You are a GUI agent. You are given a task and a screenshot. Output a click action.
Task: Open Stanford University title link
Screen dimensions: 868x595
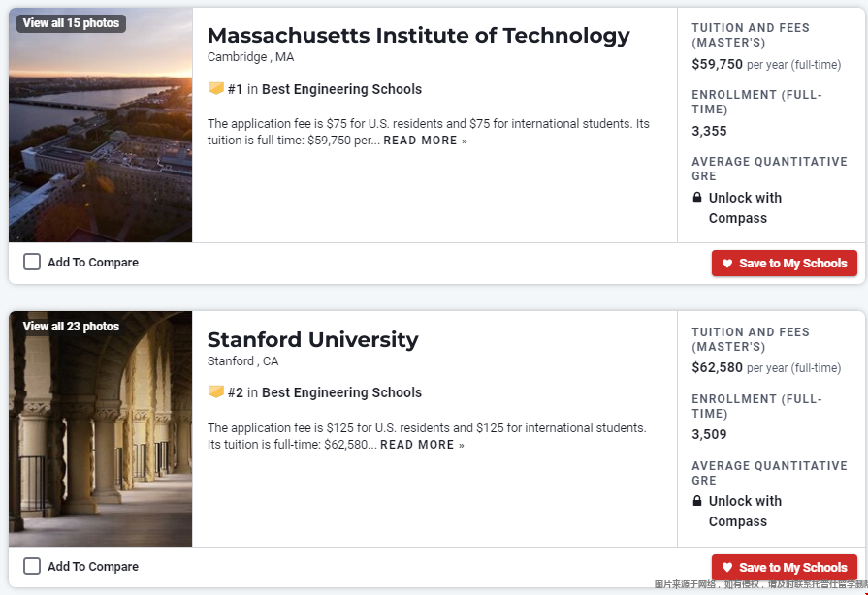pos(312,340)
